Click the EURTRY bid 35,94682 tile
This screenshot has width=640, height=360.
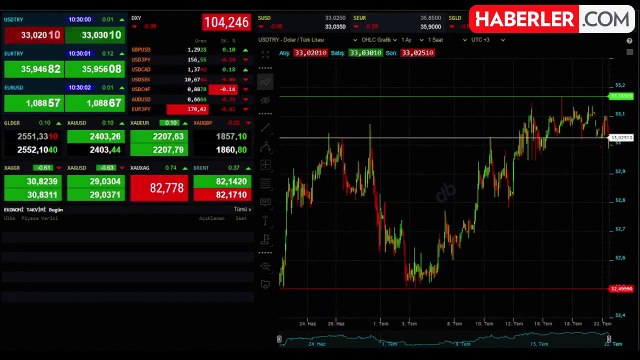pyautogui.click(x=34, y=69)
